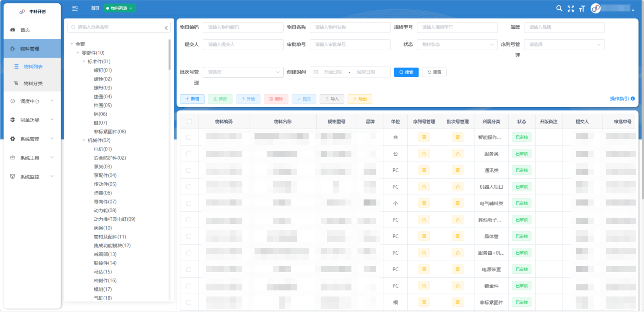This screenshot has width=644, height=312.
Task: Open 物料分类 in the sidebar menu
Action: [32, 83]
